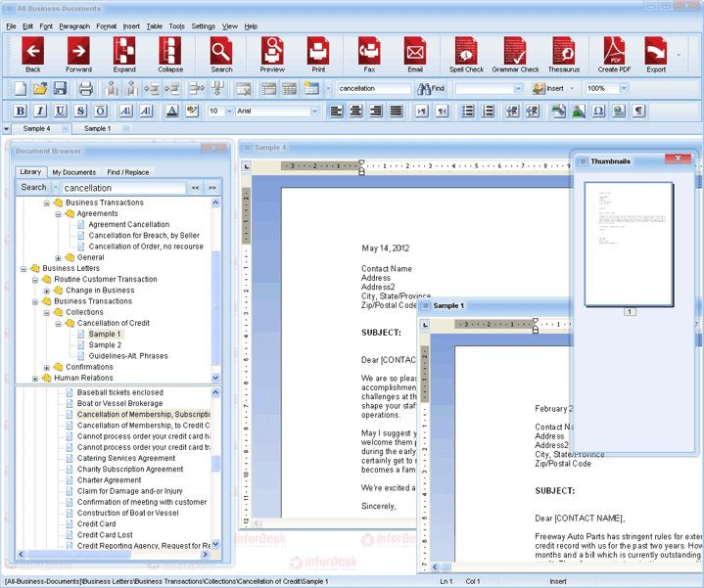Justify the text alignment

[396, 111]
